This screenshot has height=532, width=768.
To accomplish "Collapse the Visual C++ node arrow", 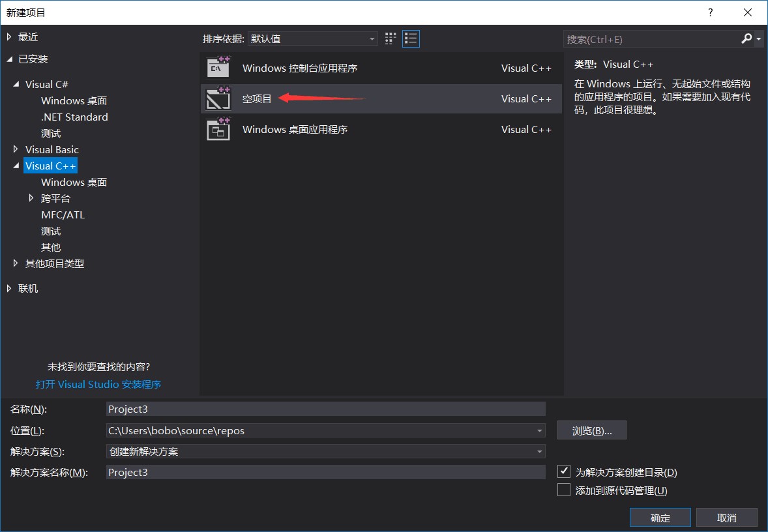I will (16, 166).
